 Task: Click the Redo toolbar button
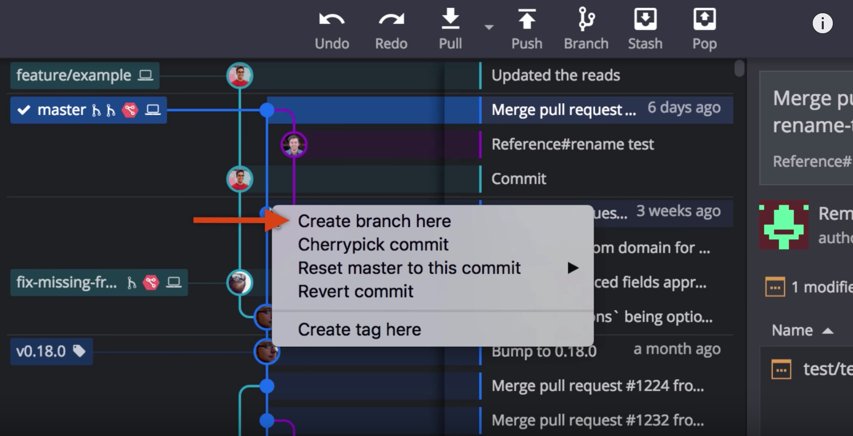[391, 30]
